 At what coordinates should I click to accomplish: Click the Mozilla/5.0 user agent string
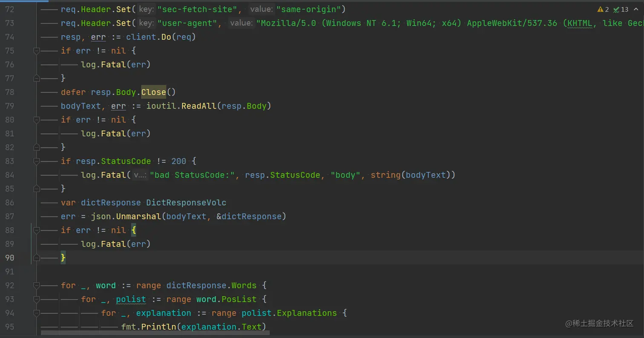coord(450,23)
